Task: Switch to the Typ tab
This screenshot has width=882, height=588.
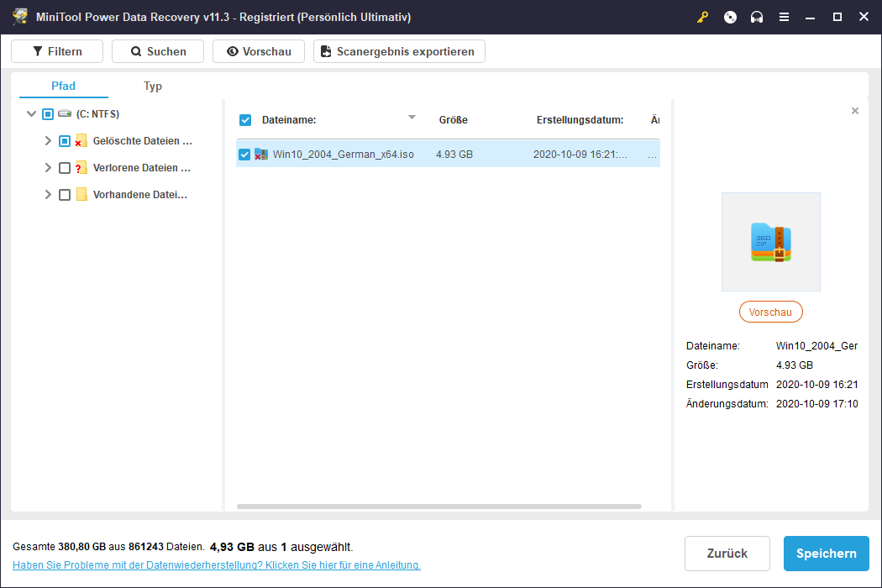Action: coord(153,86)
